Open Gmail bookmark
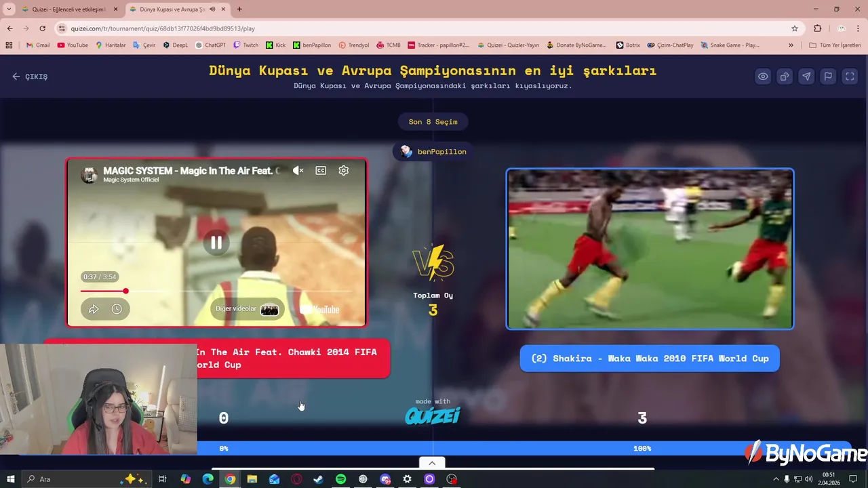This screenshot has height=488, width=868. click(38, 45)
